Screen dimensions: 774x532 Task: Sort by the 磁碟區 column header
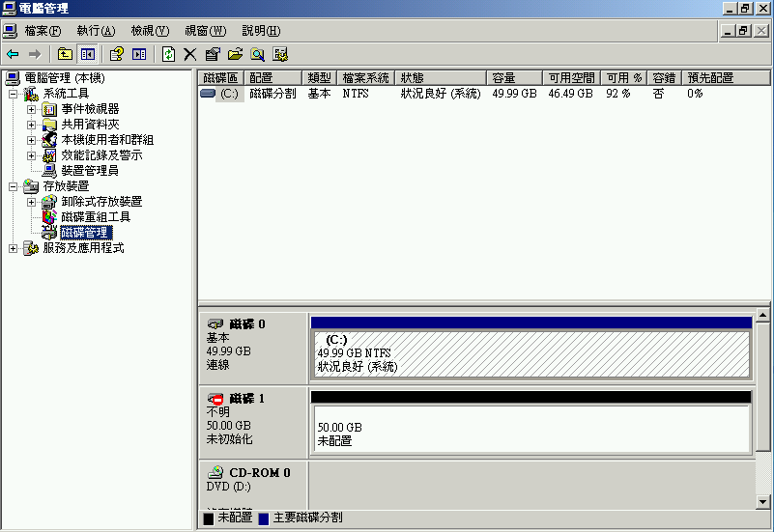[221, 78]
